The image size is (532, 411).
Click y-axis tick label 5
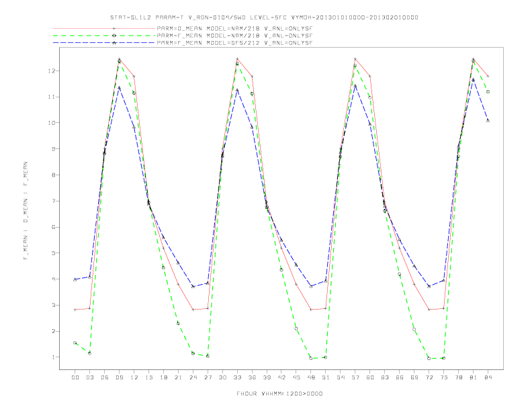(53, 253)
